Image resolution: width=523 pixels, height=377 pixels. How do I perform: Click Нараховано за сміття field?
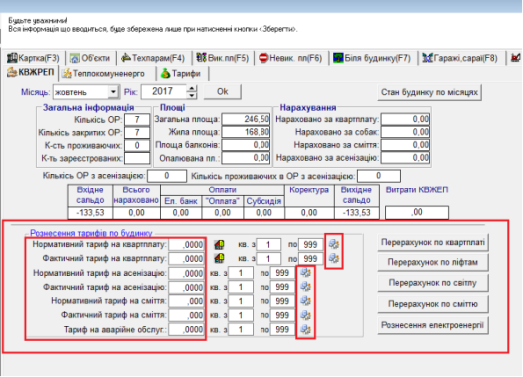coord(405,145)
